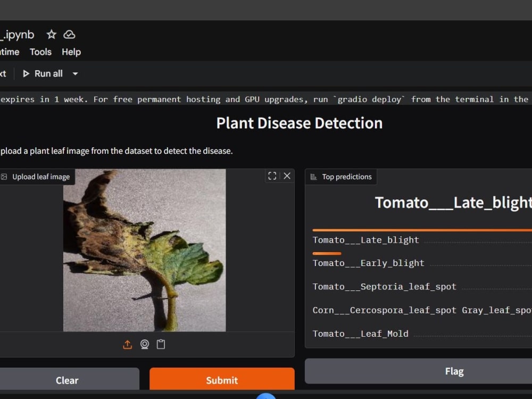
Task: Click the gradio deploy hosting message
Action: tap(264, 99)
